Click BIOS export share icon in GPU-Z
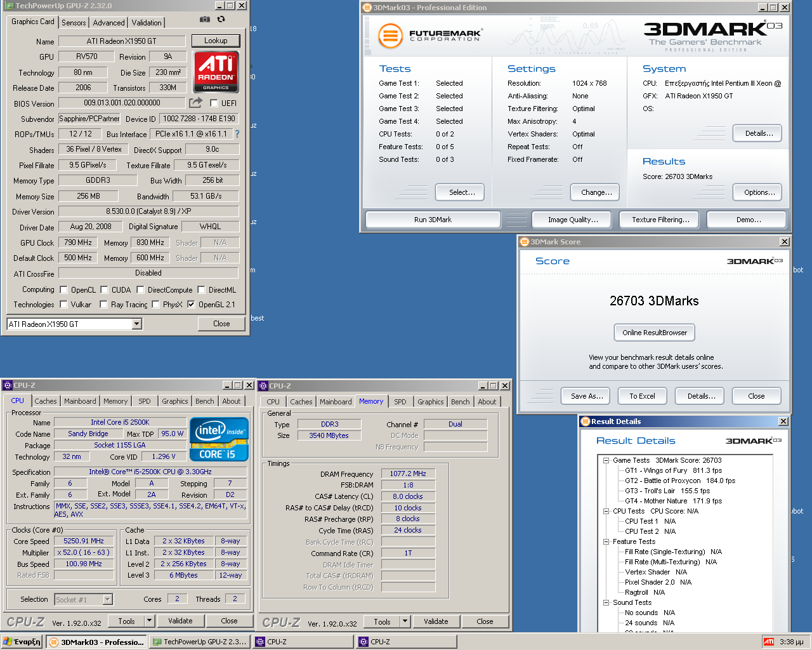The width and height of the screenshot is (812, 650). [195, 103]
